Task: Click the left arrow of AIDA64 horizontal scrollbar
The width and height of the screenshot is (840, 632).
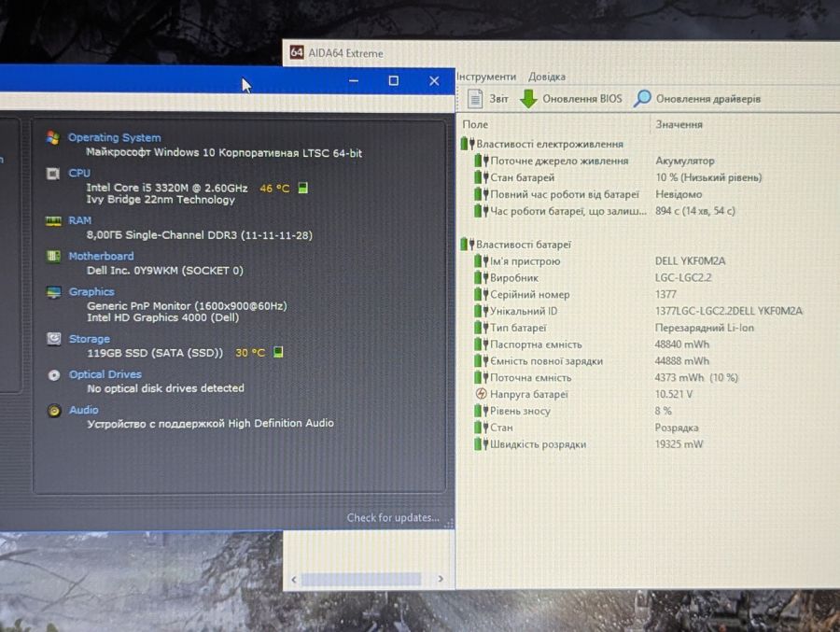Action: pos(294,580)
